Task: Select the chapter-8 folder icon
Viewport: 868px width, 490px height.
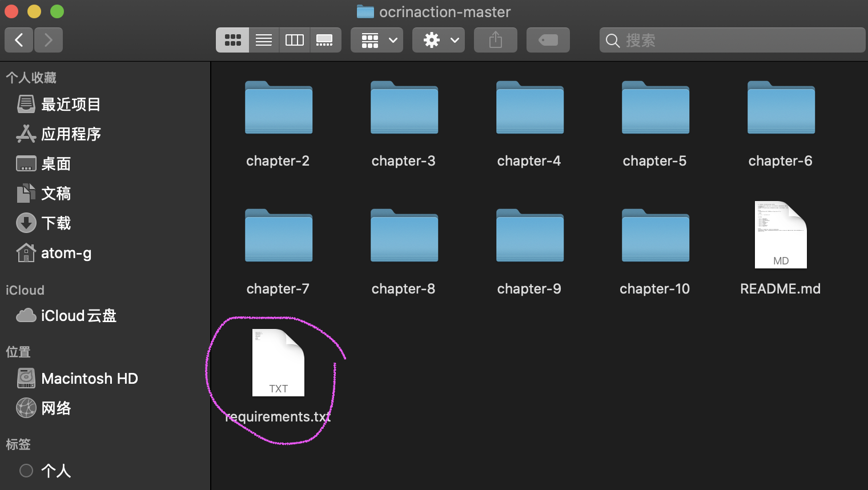Action: point(404,235)
